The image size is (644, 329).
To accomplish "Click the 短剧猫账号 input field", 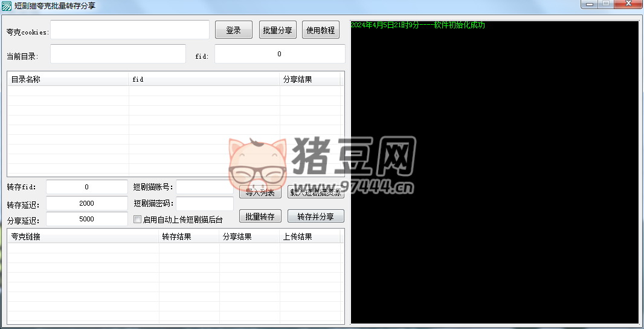I will point(204,187).
